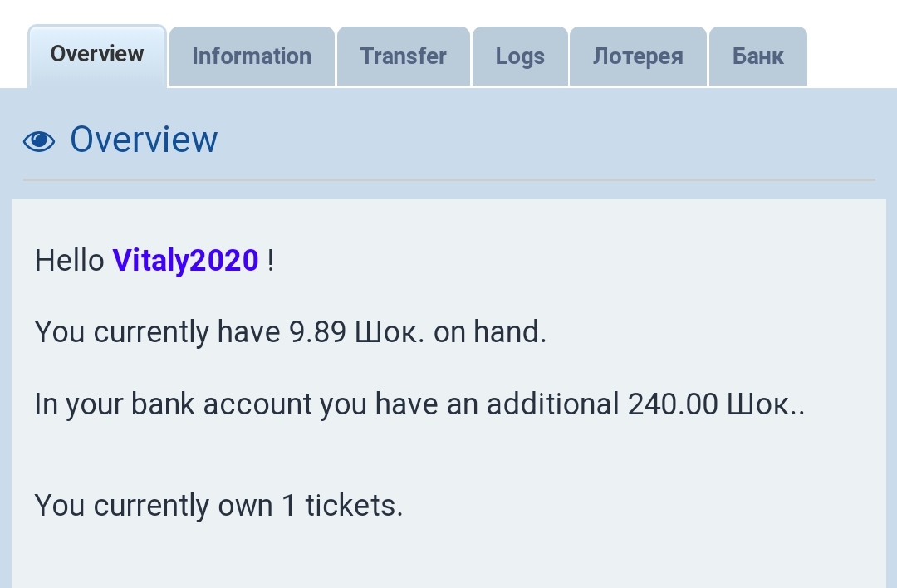The image size is (897, 588).
Task: Click the eye icon beside Overview heading
Action: (x=39, y=141)
